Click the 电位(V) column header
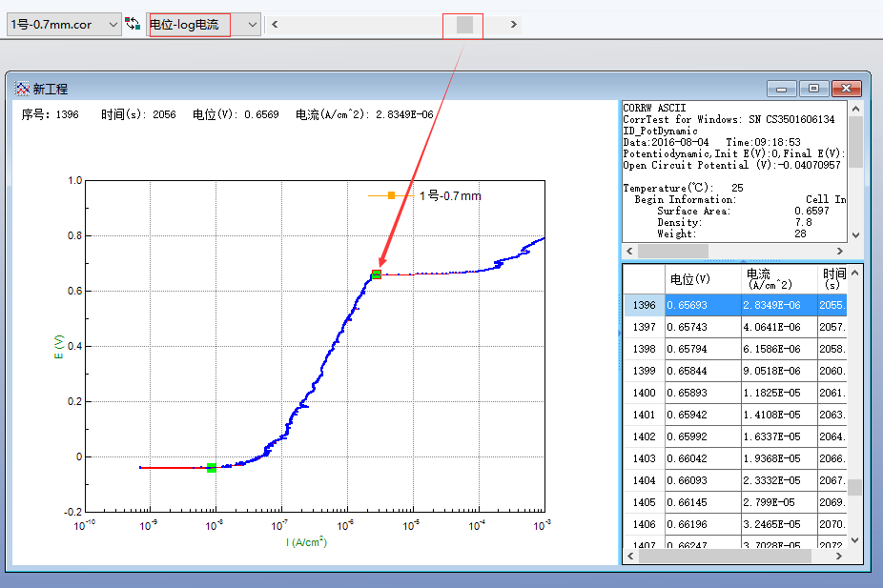This screenshot has width=883, height=588. [703, 279]
